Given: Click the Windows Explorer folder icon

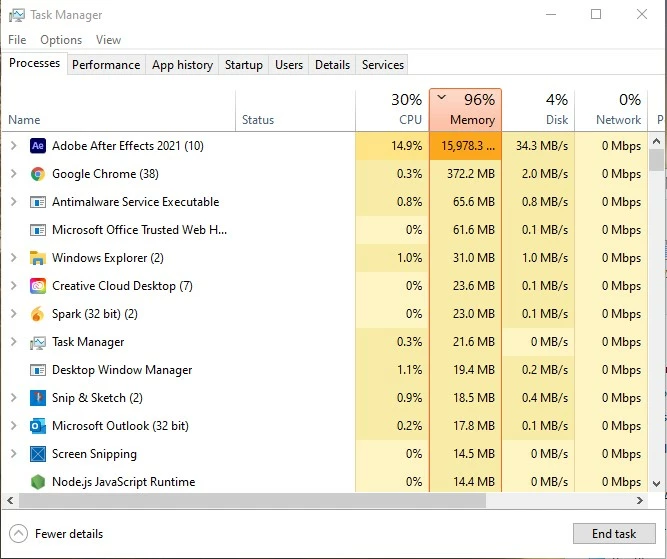Looking at the screenshot, I should pyautogui.click(x=37, y=258).
